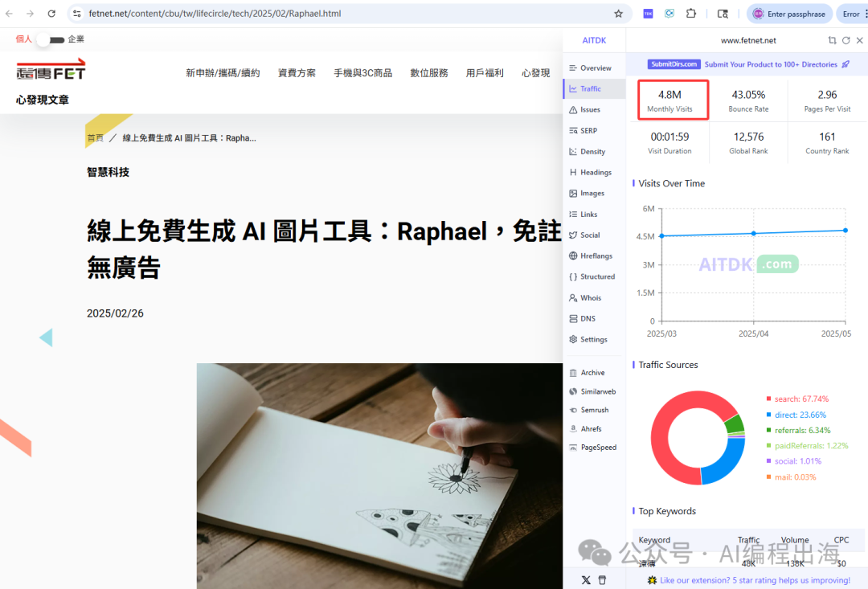Open the 數位服務 menu
868x589 pixels.
tap(429, 73)
